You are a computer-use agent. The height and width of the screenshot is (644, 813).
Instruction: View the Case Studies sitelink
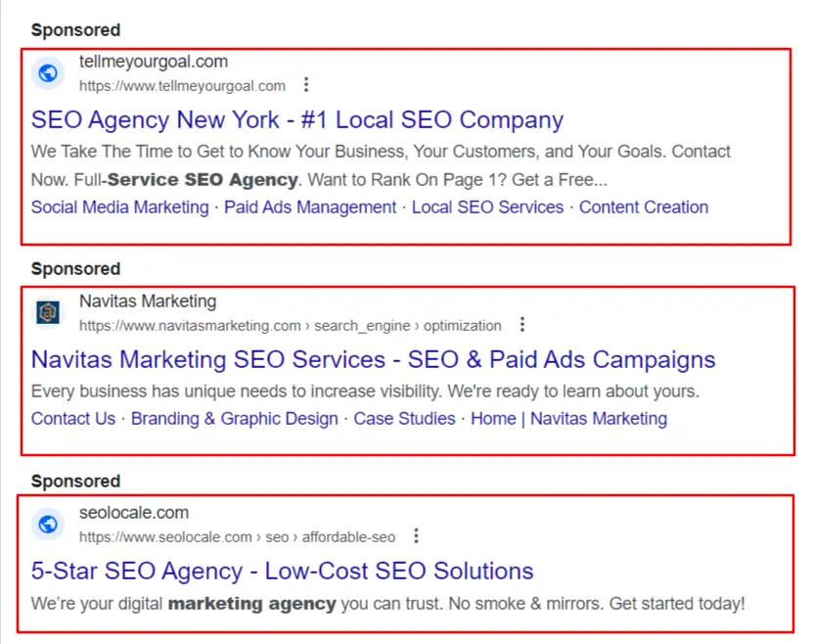click(x=404, y=419)
